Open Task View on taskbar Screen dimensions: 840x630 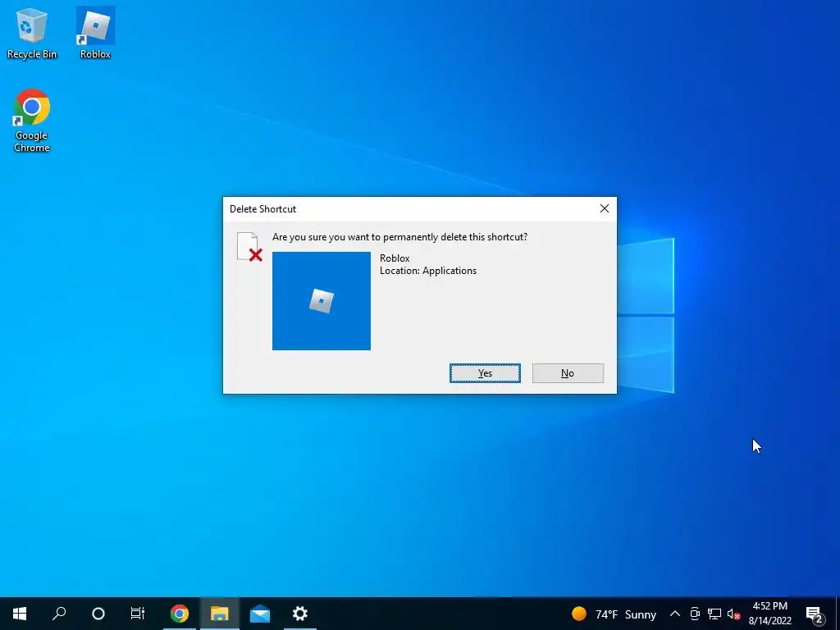tap(138, 614)
